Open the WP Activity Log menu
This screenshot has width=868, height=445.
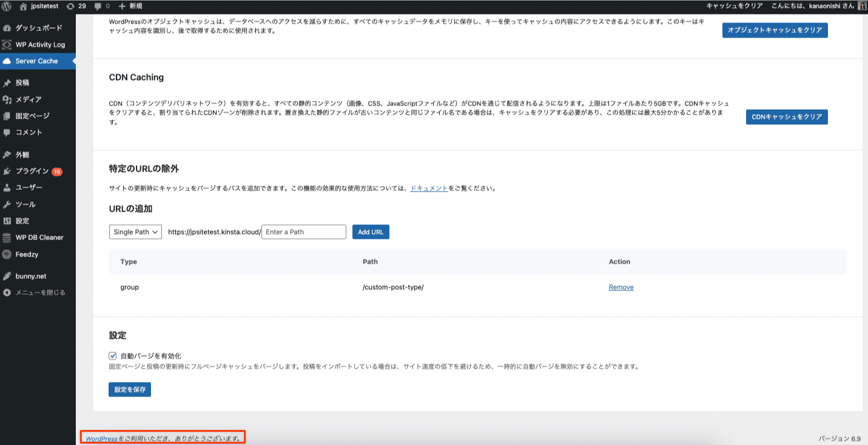pyautogui.click(x=38, y=44)
